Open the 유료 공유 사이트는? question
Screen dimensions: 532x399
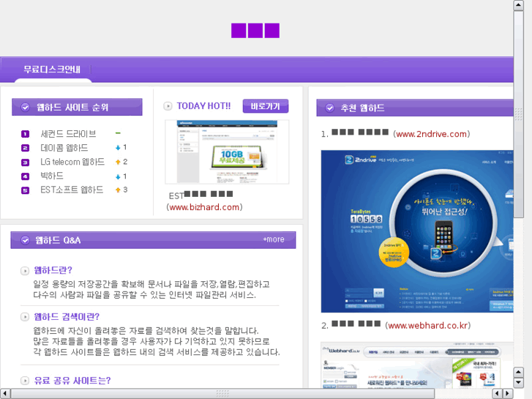(72, 381)
